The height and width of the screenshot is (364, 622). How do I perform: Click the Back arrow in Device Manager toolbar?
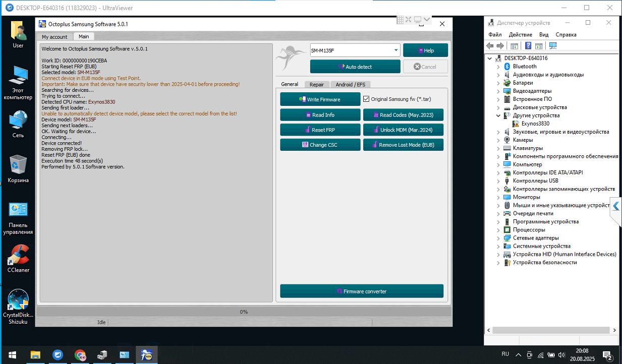point(490,46)
